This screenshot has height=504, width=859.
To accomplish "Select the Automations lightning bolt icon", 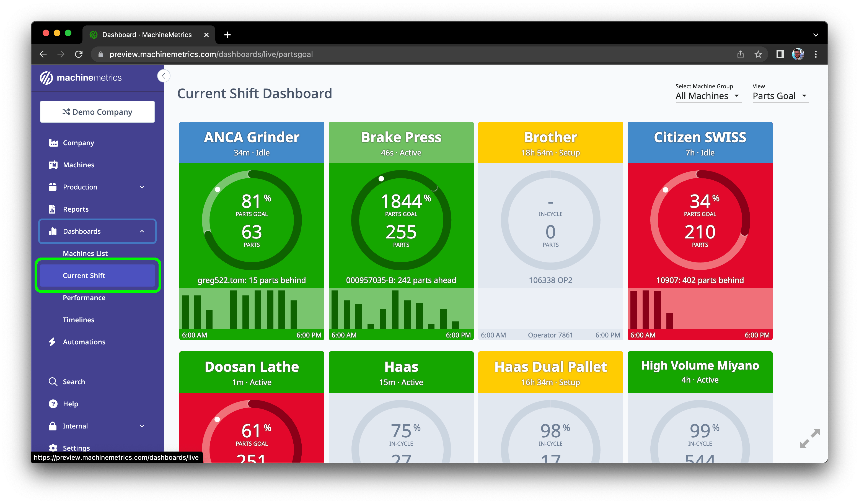I will [53, 342].
